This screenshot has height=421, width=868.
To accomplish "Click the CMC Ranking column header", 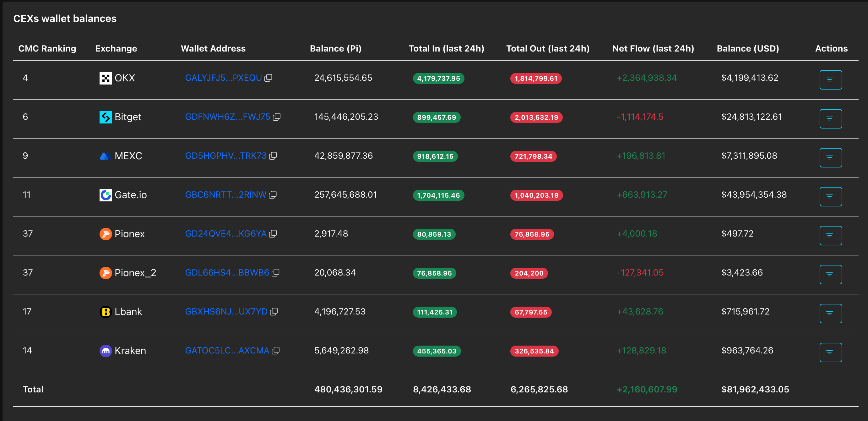I will (47, 48).
